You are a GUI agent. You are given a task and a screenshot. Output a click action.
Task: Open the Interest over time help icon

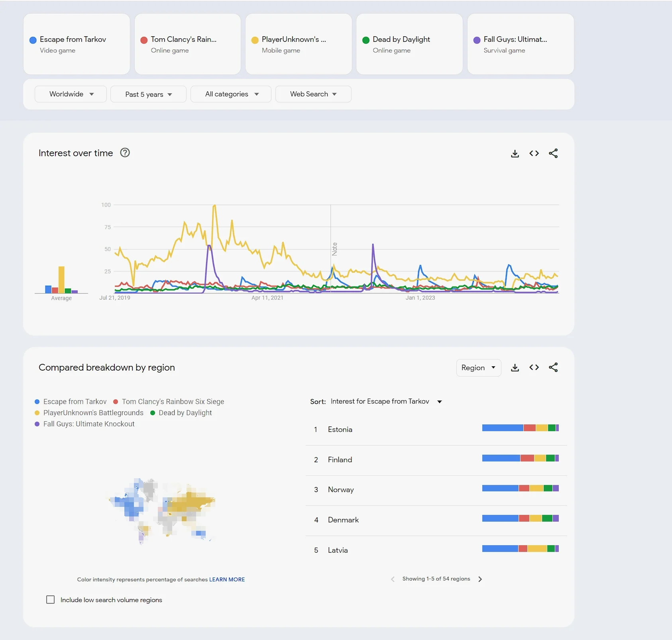pyautogui.click(x=125, y=153)
